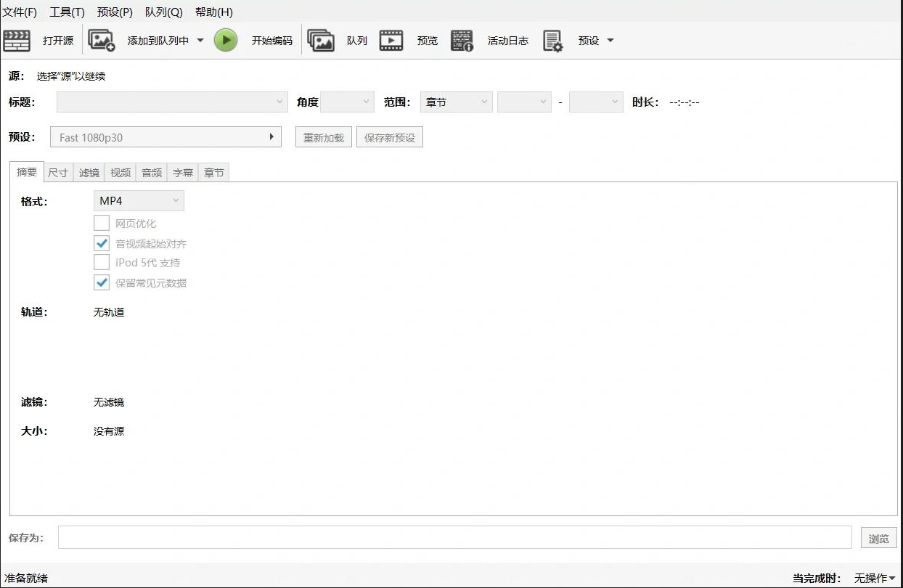Click the film strip Preview icon
903x588 pixels.
391,41
